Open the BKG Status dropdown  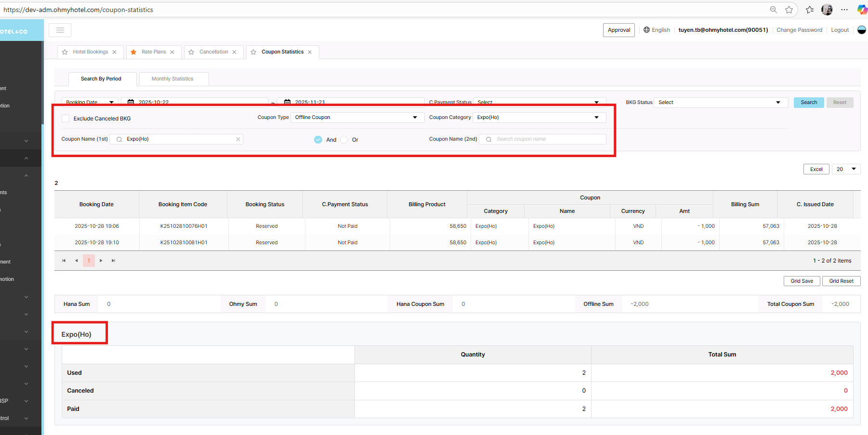point(720,103)
